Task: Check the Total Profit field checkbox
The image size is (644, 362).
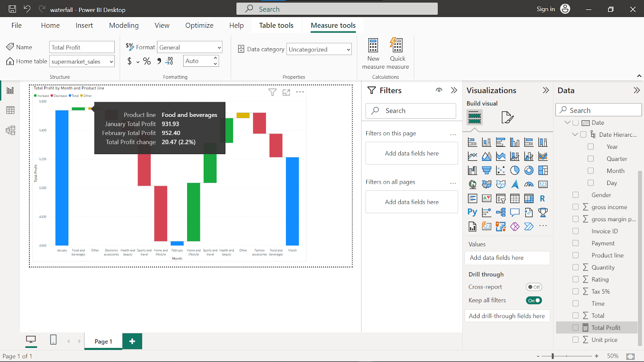Action: [576, 327]
